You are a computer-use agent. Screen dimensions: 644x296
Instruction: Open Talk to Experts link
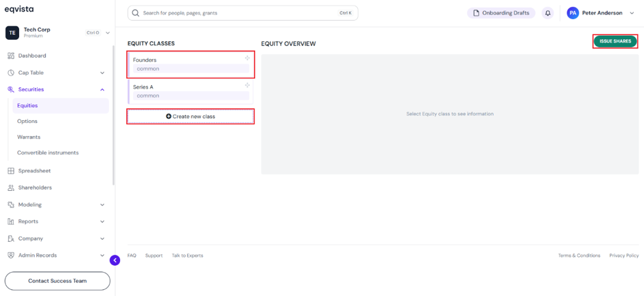[x=187, y=255]
